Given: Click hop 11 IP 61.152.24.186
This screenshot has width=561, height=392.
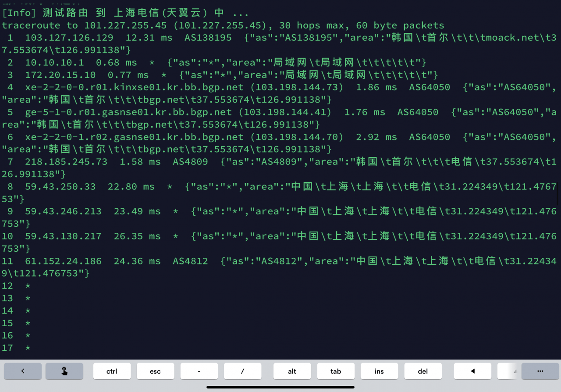Looking at the screenshot, I should 63,261.
